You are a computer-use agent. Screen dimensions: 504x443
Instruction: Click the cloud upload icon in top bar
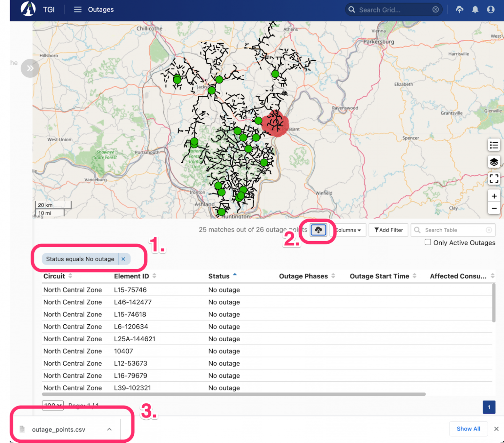click(x=459, y=10)
